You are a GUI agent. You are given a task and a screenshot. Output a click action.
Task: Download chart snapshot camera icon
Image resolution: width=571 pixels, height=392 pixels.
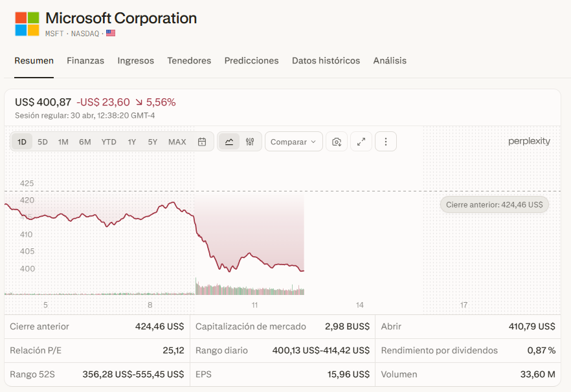click(x=337, y=142)
